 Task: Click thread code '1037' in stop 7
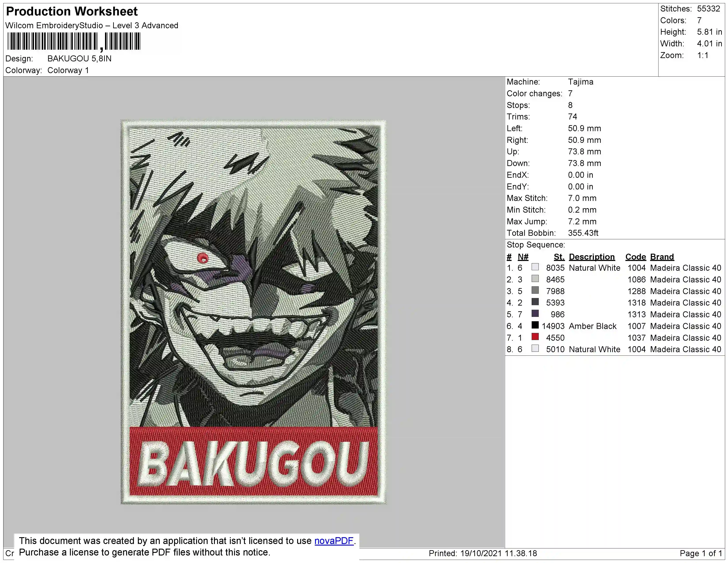click(636, 338)
